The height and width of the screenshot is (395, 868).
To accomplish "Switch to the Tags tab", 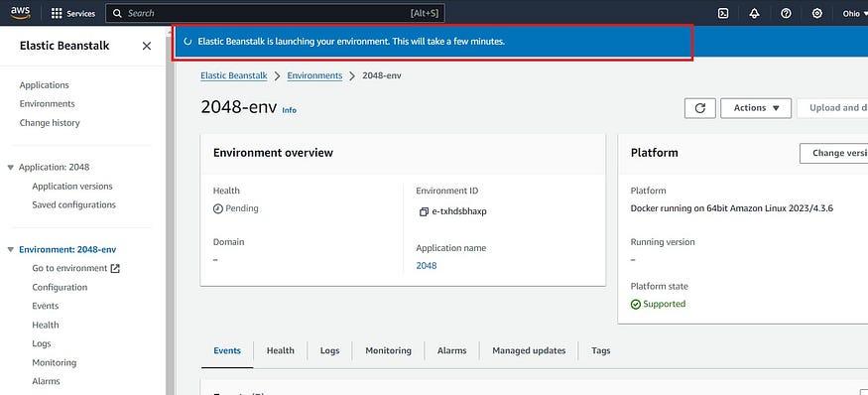I will click(x=600, y=350).
